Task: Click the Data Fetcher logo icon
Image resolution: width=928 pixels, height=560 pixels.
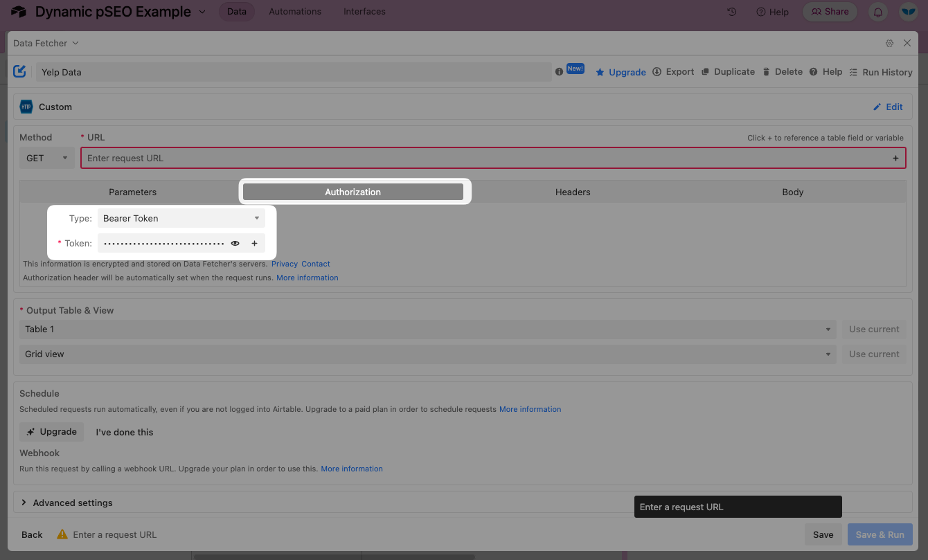Action: [x=20, y=71]
